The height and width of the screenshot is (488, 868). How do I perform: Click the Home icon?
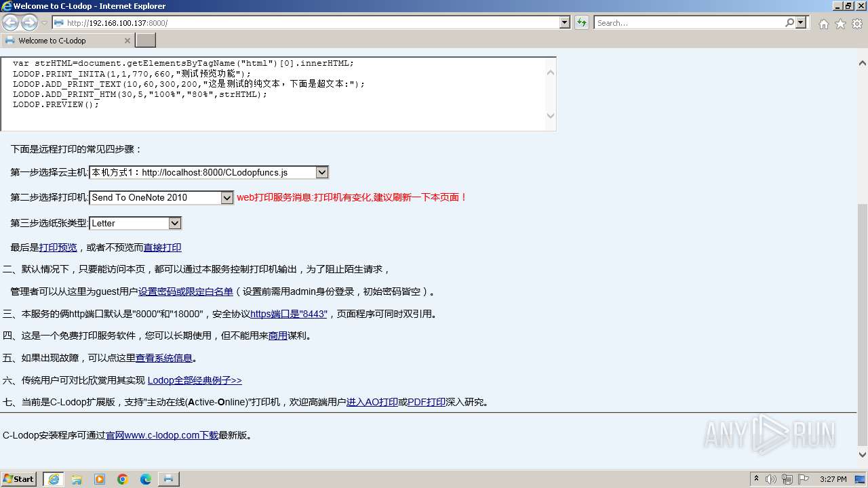823,24
